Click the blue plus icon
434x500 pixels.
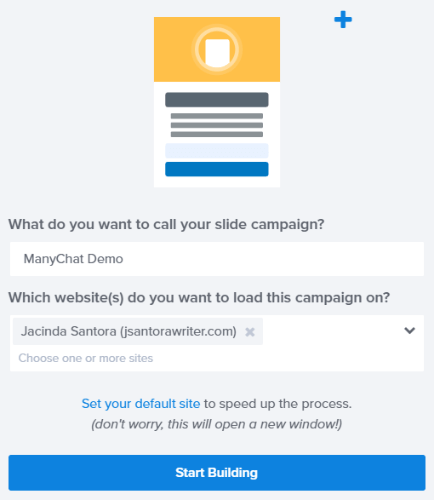click(x=343, y=20)
